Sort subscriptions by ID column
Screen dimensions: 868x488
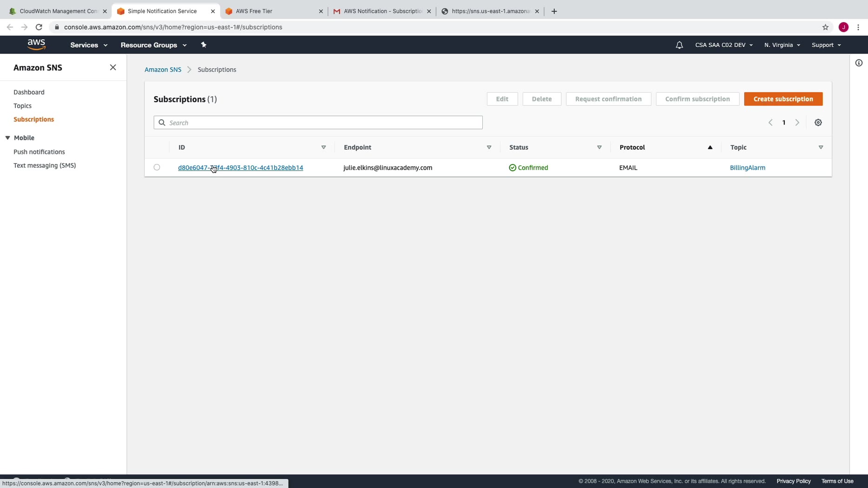point(323,147)
